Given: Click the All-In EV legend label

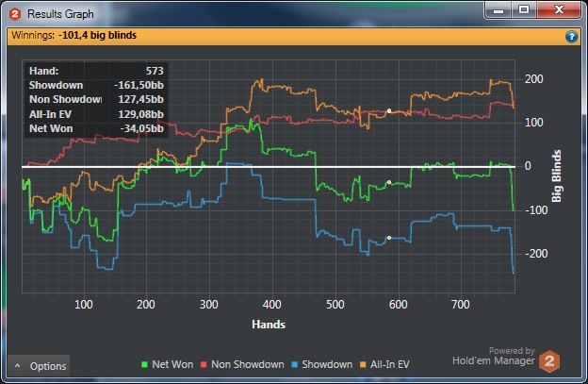Looking at the screenshot, I should pyautogui.click(x=389, y=364).
